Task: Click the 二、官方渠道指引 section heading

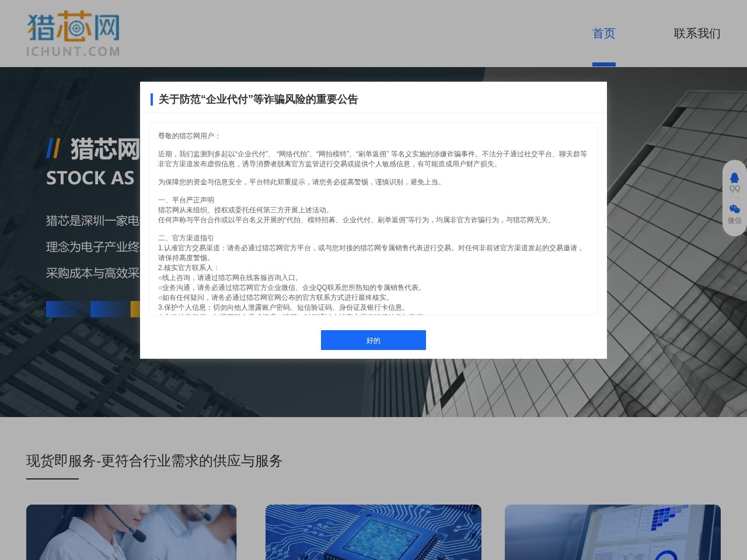Action: coord(186,238)
